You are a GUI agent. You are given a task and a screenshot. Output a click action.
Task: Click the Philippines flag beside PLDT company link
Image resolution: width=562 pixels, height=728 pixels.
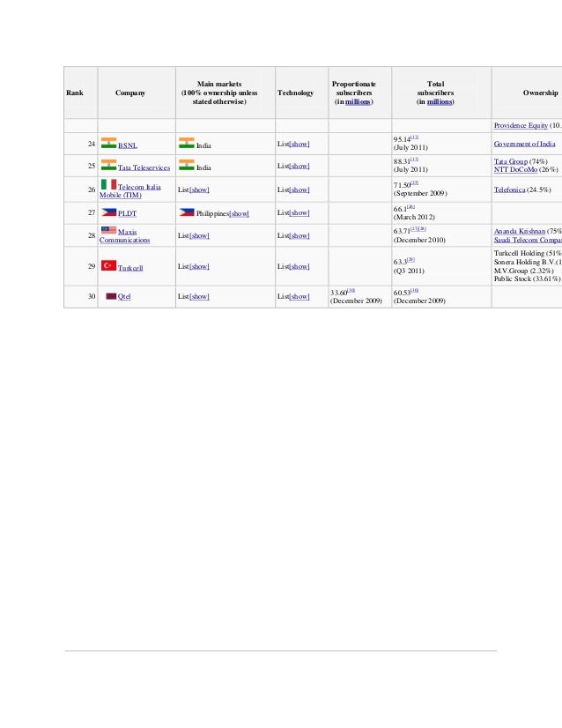[x=108, y=212]
